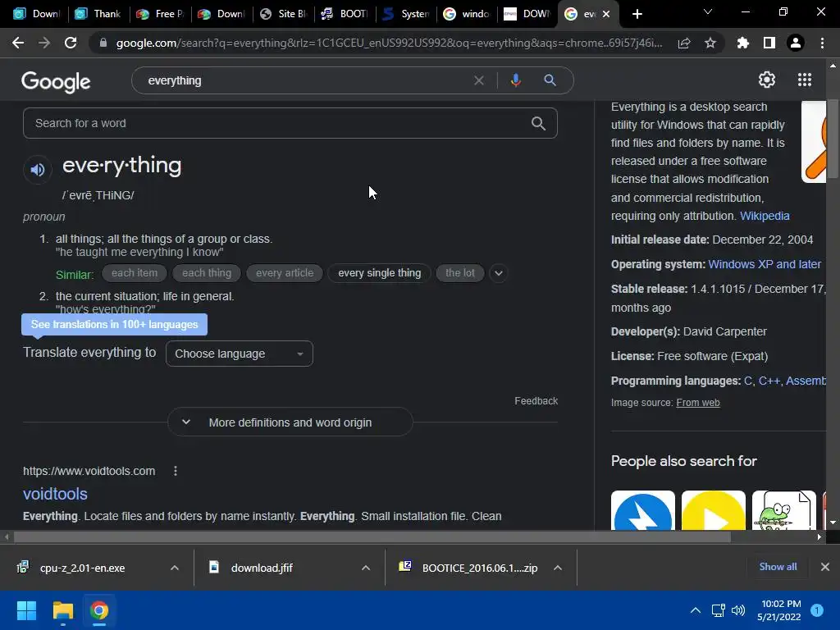Open options for cpu-z_2.01-en.exe download
Screen dimensions: 840x630
pos(175,568)
